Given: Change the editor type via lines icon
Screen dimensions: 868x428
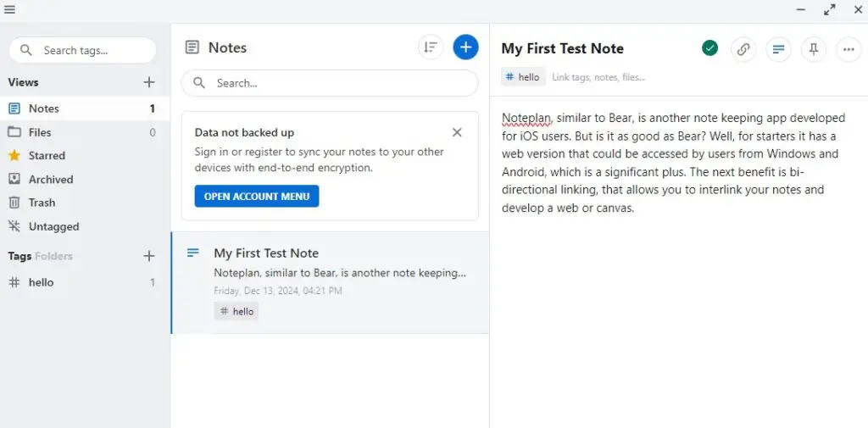Looking at the screenshot, I should point(778,49).
